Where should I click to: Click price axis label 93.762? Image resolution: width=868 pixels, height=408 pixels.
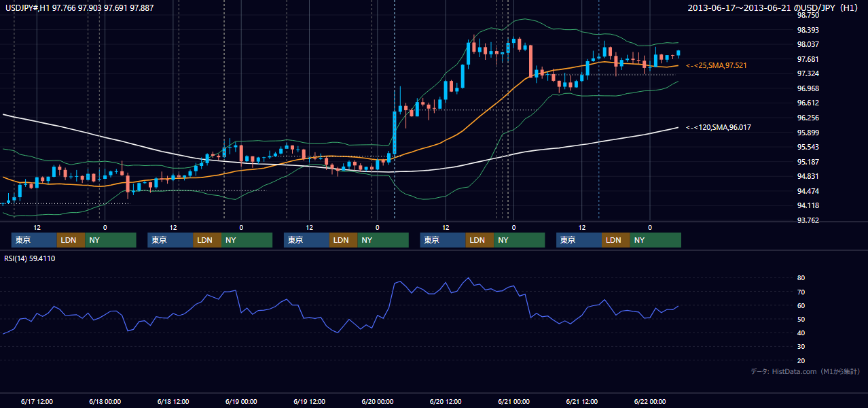click(x=808, y=220)
